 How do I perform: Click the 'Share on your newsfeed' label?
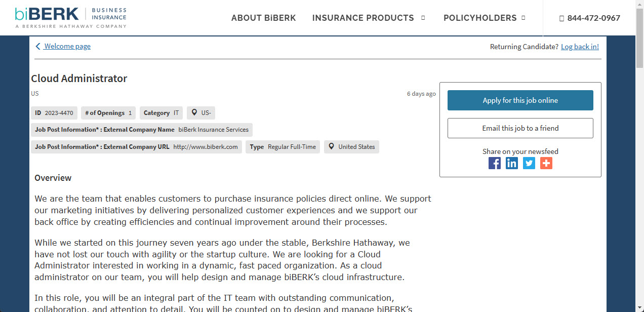(x=520, y=151)
